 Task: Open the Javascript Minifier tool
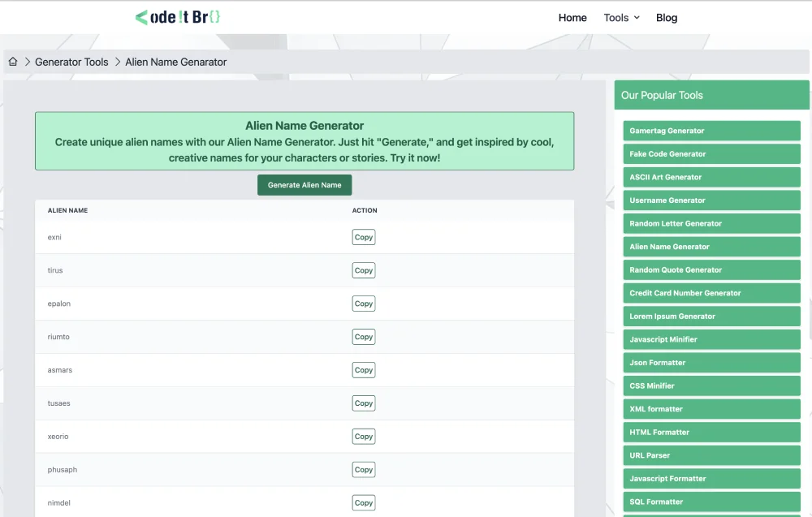[x=711, y=339]
